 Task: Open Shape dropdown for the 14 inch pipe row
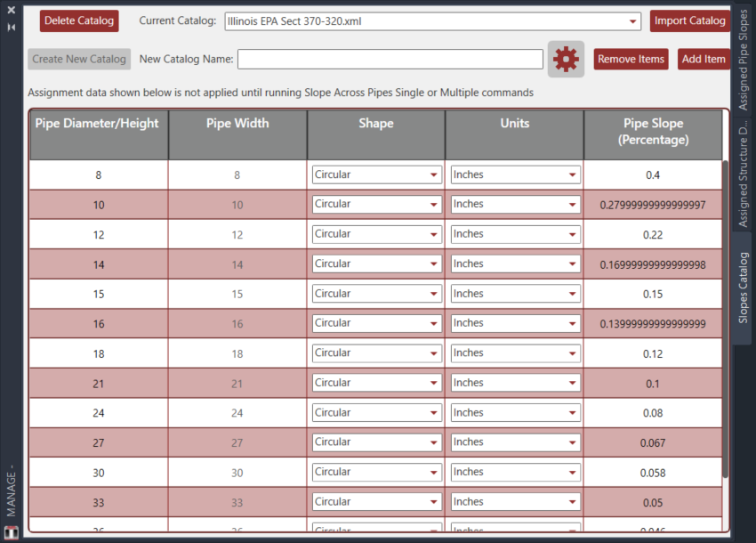(x=377, y=264)
